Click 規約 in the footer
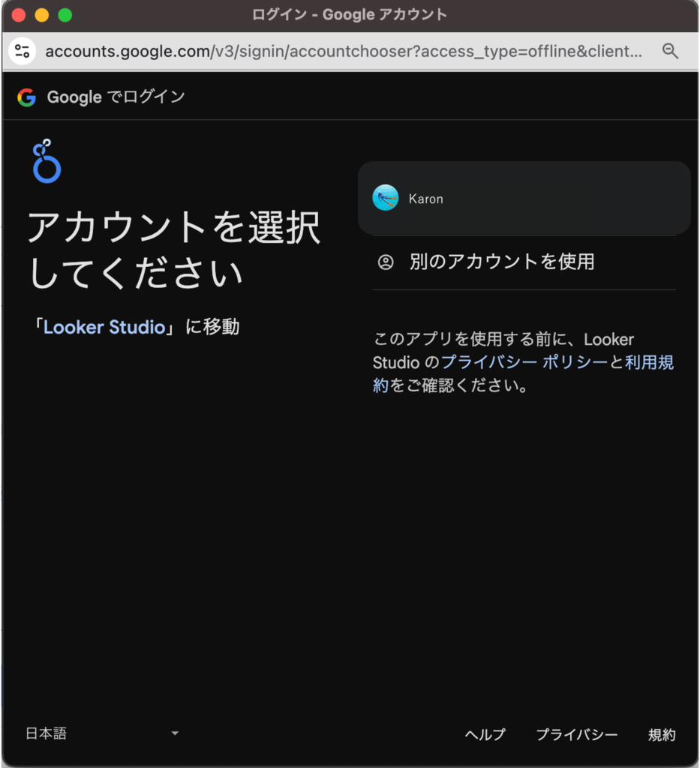Image resolution: width=700 pixels, height=768 pixels. coord(662,735)
